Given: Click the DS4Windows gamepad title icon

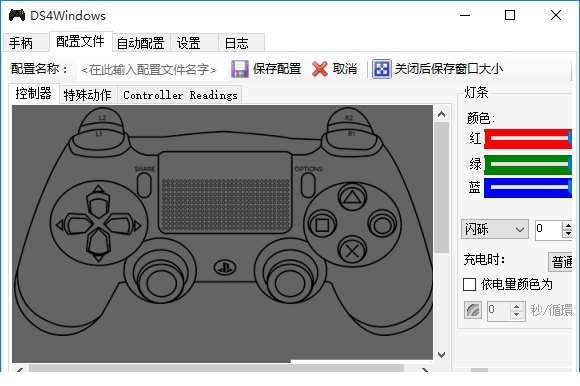Looking at the screenshot, I should pos(17,16).
